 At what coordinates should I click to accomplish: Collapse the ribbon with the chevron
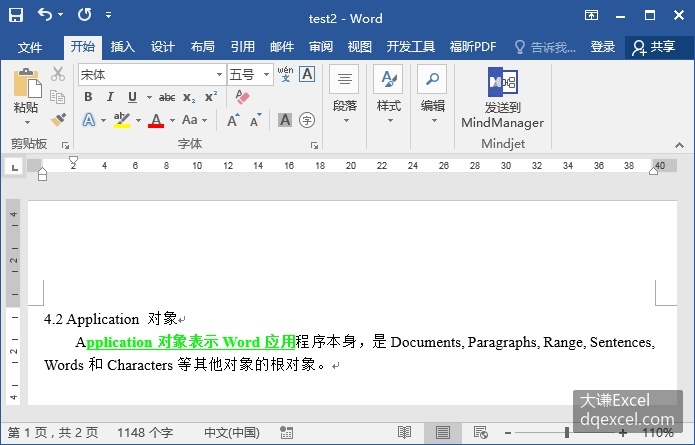pyautogui.click(x=679, y=145)
